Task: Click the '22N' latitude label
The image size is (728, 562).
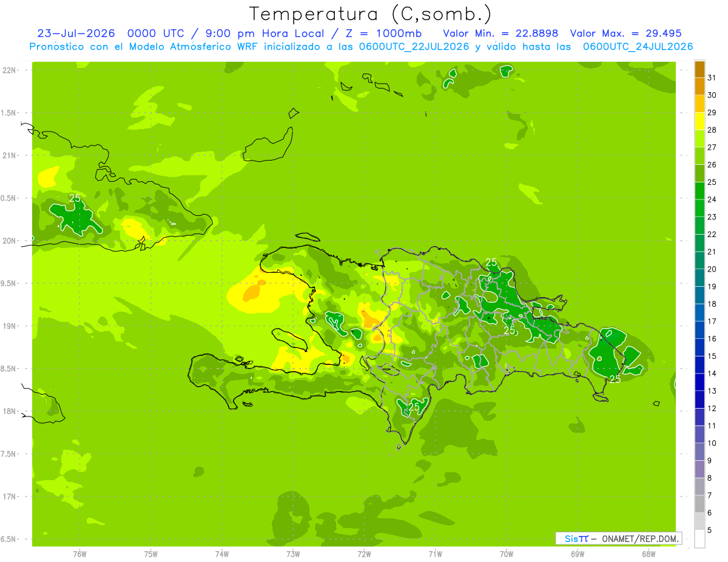Action: [8, 70]
